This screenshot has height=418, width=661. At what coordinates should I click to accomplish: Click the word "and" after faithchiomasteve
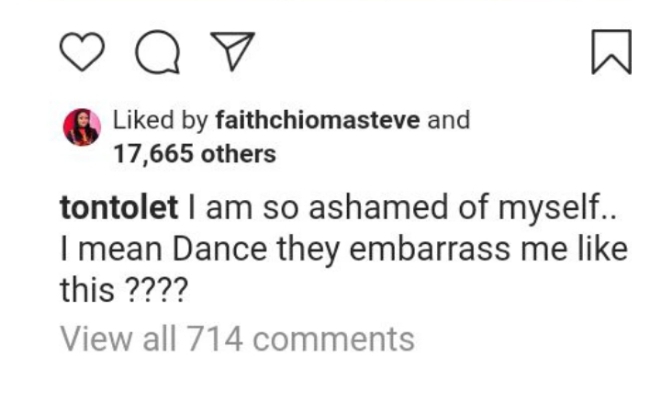(x=448, y=121)
